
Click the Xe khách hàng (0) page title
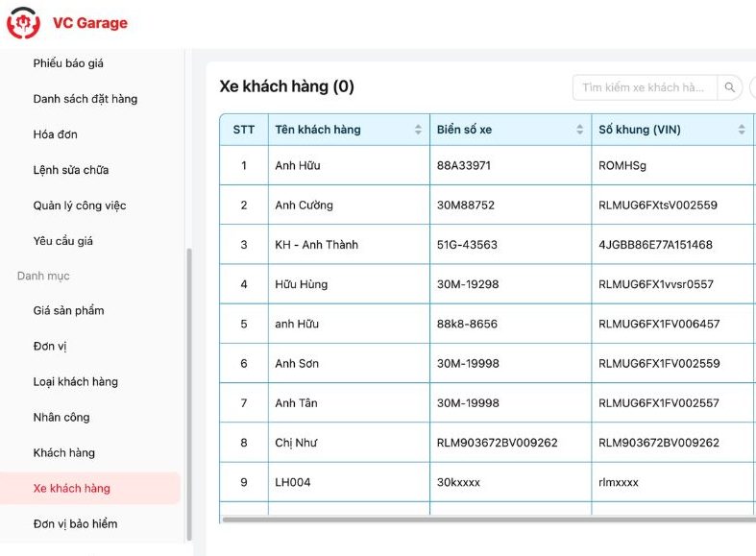pos(286,86)
